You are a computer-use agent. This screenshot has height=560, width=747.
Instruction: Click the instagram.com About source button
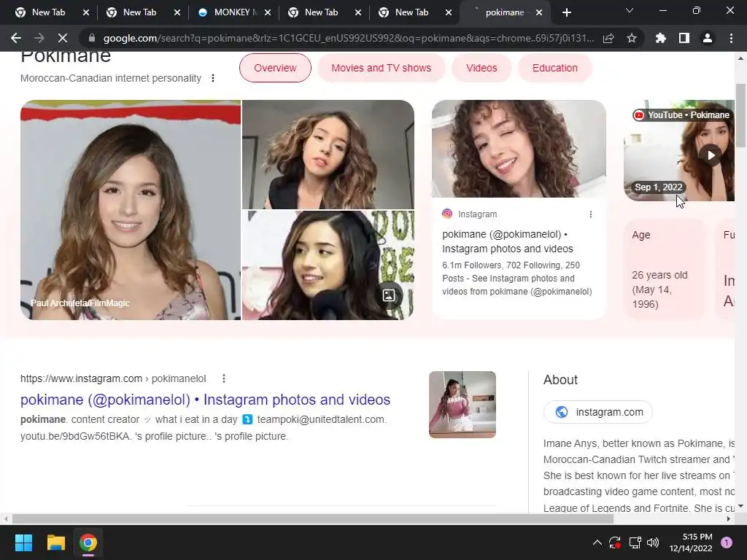pyautogui.click(x=598, y=412)
